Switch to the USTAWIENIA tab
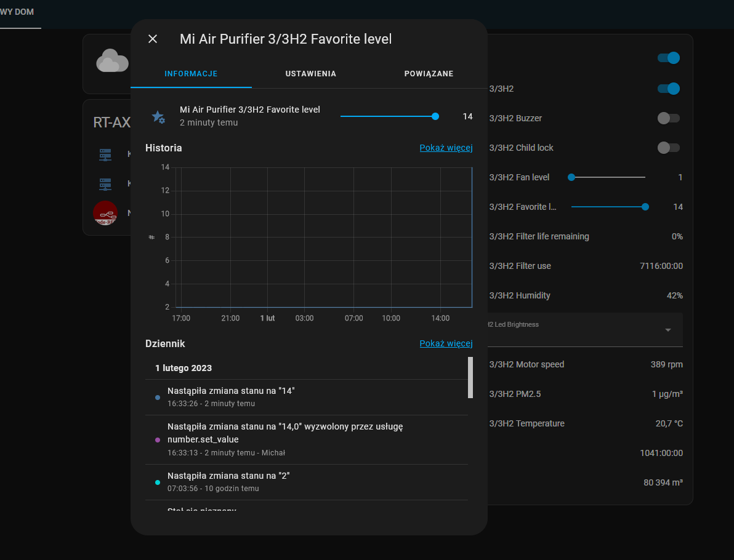Screen dimensions: 734x560 (310, 74)
